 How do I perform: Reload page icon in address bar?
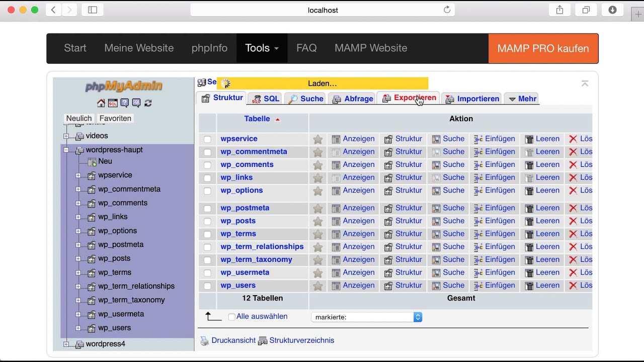coord(447,10)
